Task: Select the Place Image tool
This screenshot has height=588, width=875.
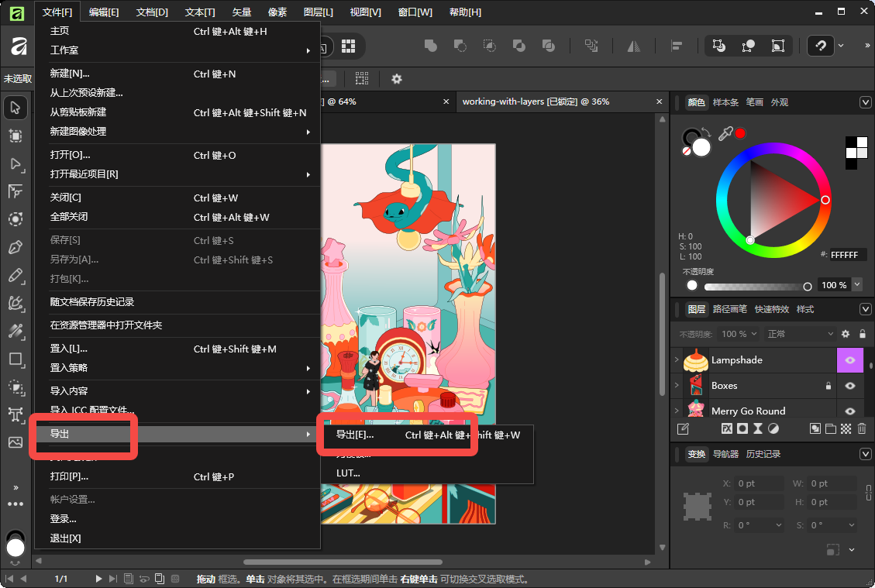Action: coord(16,442)
